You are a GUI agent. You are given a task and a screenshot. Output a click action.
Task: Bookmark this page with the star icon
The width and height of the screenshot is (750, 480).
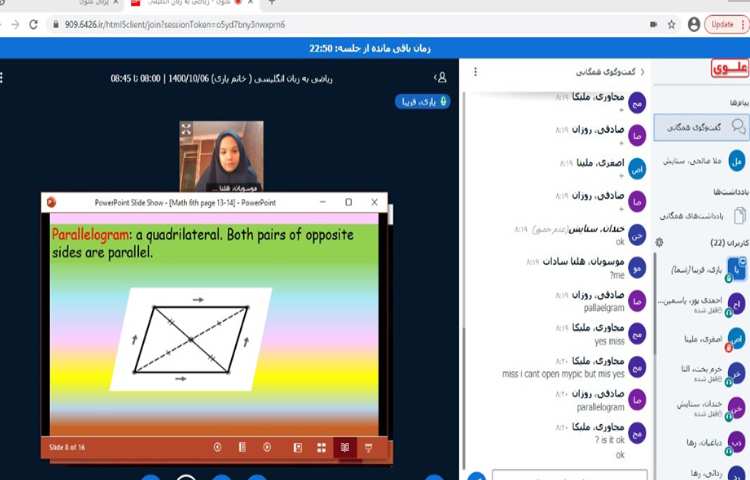click(672, 24)
